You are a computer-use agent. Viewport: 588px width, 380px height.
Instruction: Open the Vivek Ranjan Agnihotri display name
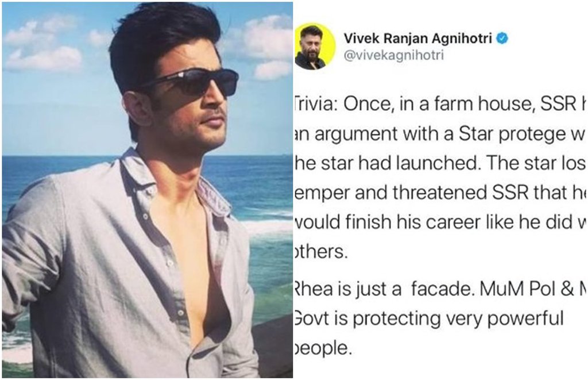point(418,39)
